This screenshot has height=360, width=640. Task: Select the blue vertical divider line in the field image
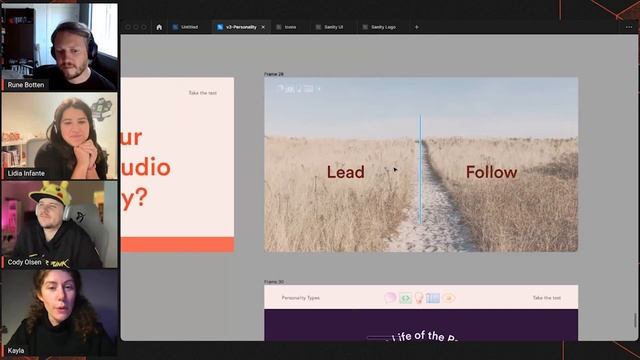[420, 169]
